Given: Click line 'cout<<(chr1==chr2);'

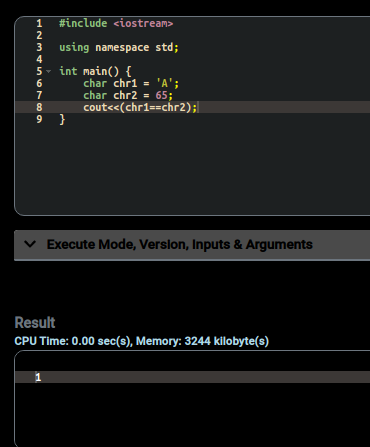Looking at the screenshot, I should pyautogui.click(x=140, y=107).
